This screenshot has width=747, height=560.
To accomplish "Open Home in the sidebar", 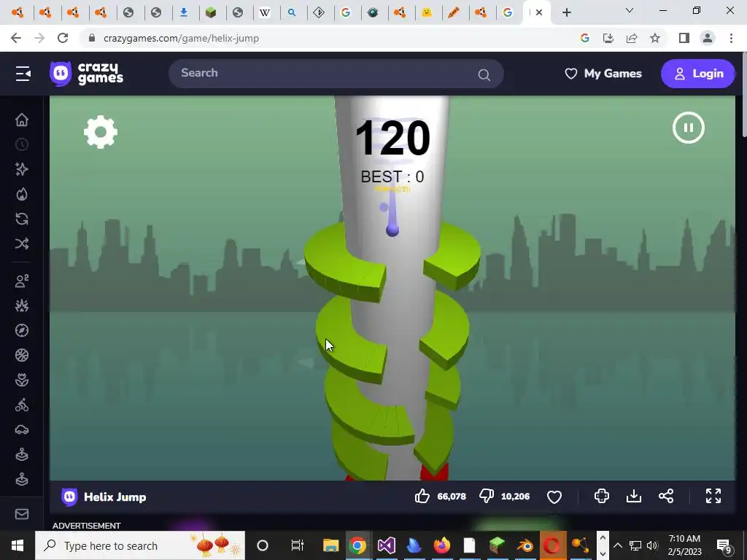I will pyautogui.click(x=22, y=120).
